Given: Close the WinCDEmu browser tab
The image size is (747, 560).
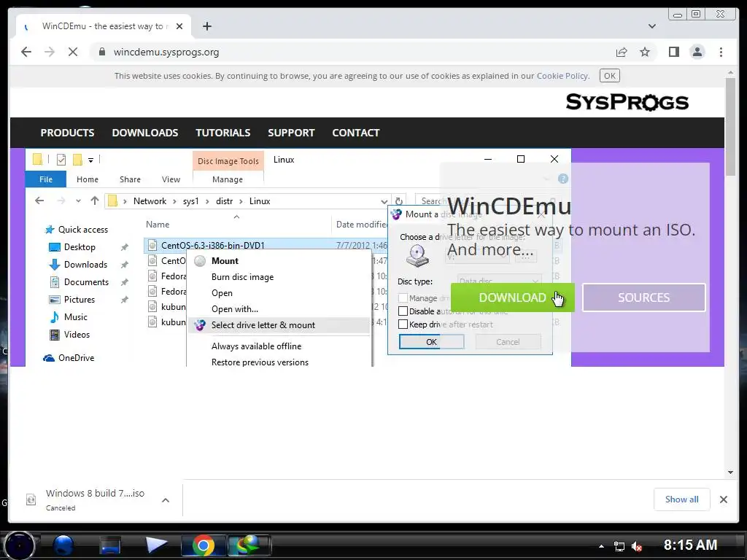Looking at the screenshot, I should tap(179, 26).
